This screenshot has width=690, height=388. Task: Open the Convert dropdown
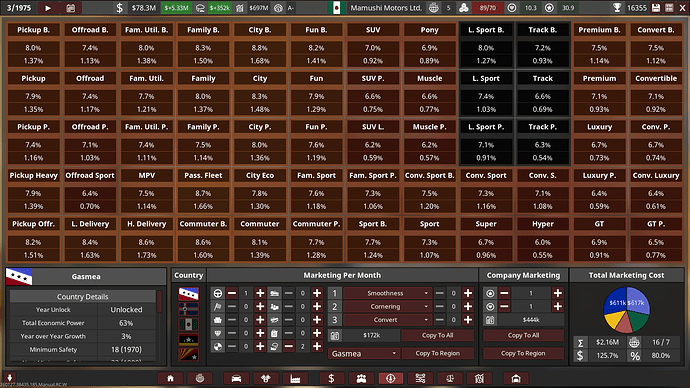pyautogui.click(x=387, y=320)
